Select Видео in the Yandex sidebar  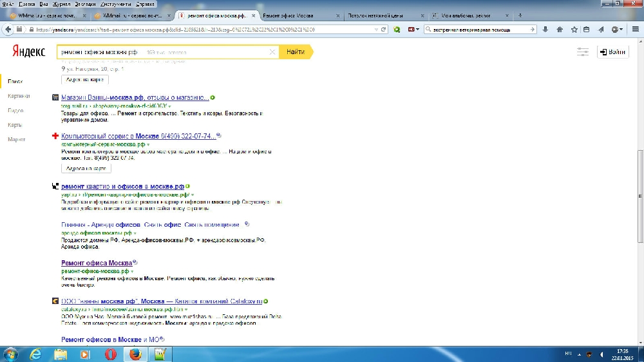pyautogui.click(x=15, y=111)
